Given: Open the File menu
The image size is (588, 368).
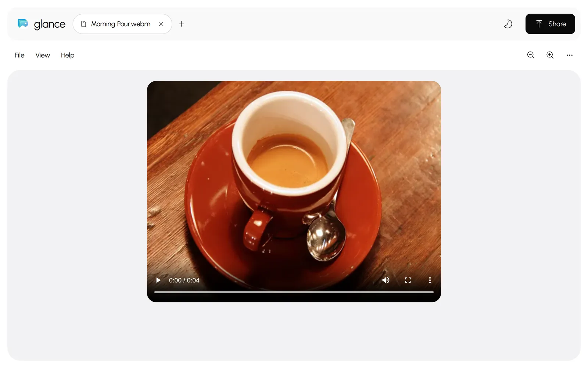Looking at the screenshot, I should 19,55.
